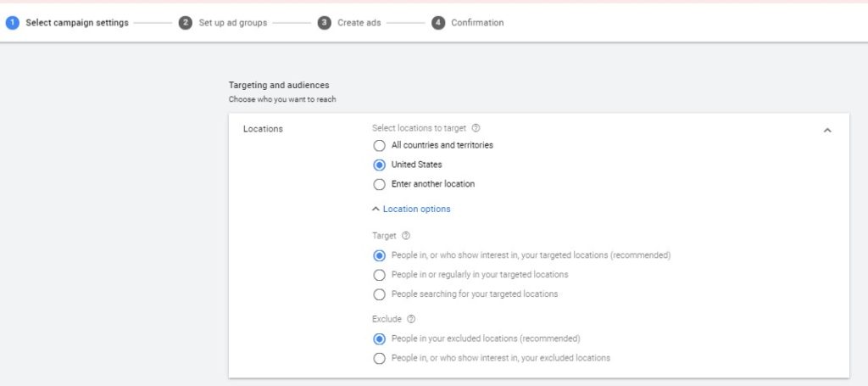Click step 1 circle icon in progress bar

(12, 23)
